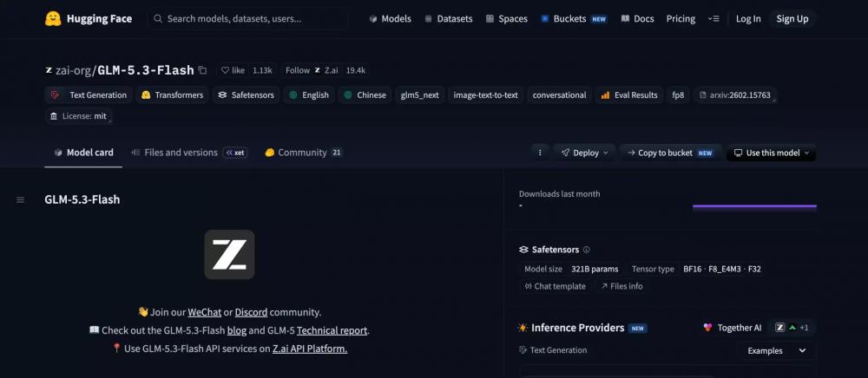
Task: Click the downloads last month chart line
Action: click(x=754, y=206)
